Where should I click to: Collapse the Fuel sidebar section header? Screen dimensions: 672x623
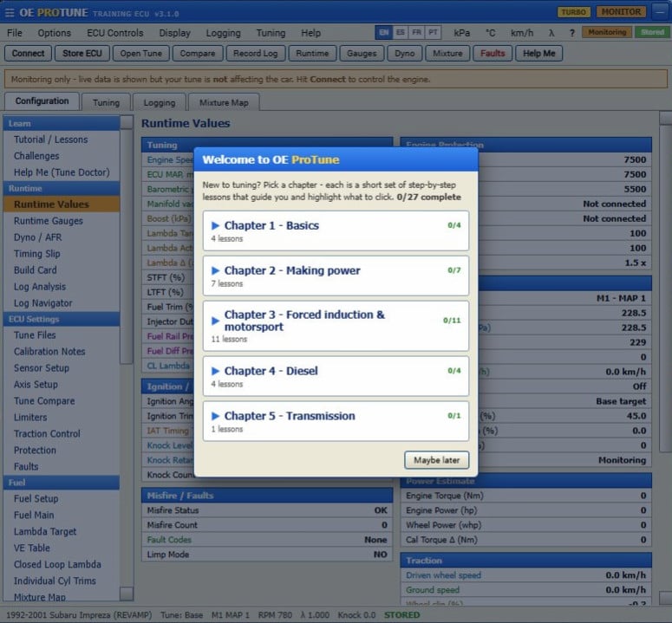tap(62, 483)
